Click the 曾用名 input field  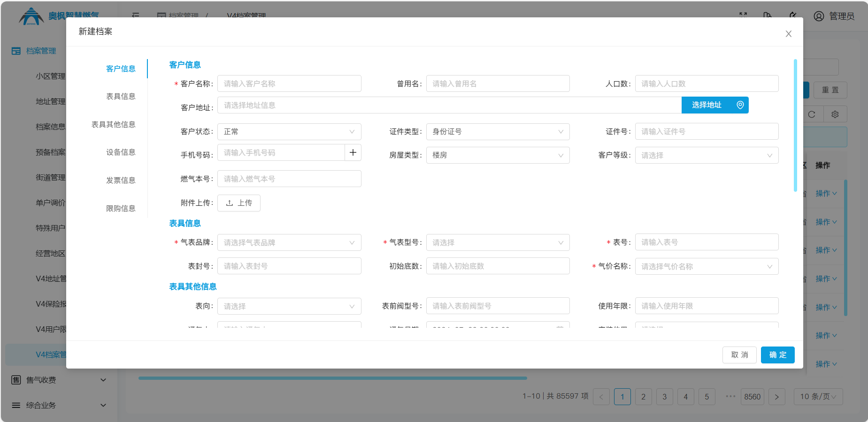click(x=498, y=83)
